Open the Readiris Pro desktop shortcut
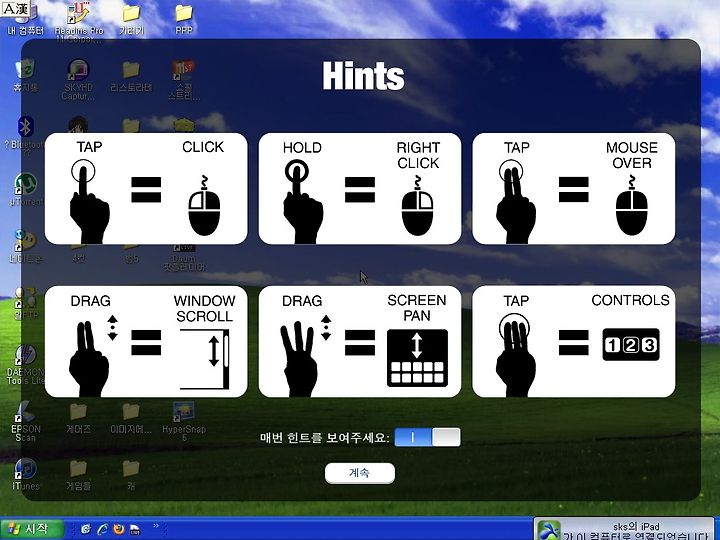Screen dimensions: 720x540 pos(79,22)
